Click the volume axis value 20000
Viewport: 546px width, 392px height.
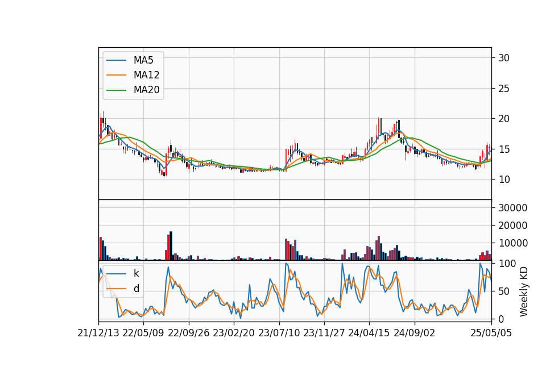pos(513,226)
